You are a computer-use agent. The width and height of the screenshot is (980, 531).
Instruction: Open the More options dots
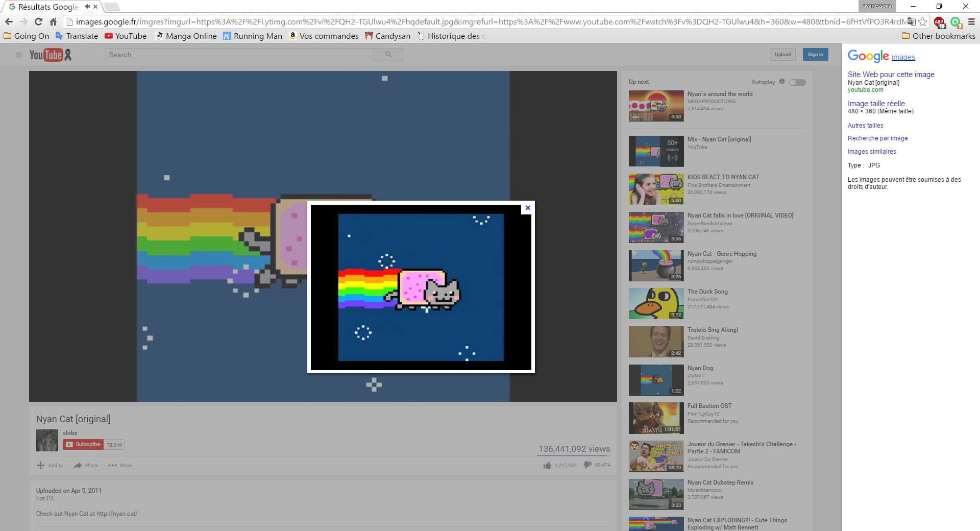pos(112,465)
